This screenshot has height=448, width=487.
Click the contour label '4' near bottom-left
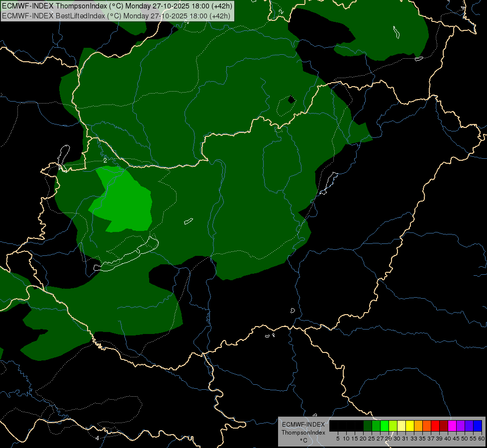tap(97, 438)
